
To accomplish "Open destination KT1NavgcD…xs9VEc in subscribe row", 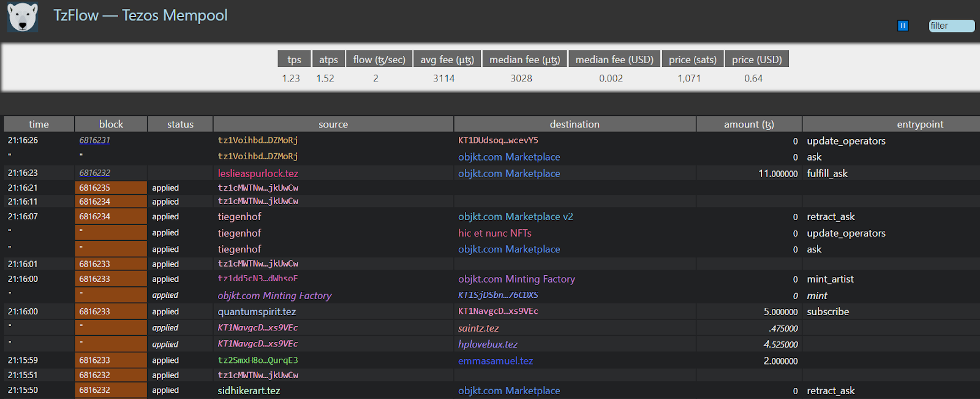I will tap(498, 311).
